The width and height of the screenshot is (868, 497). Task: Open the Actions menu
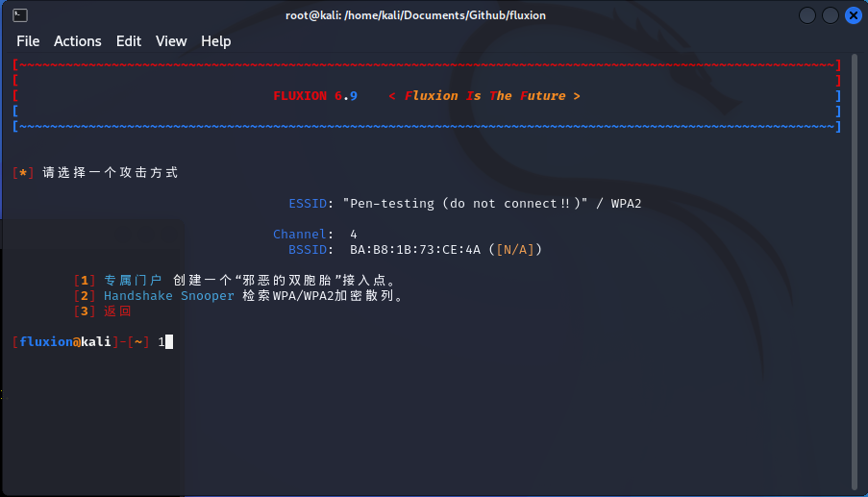tap(78, 41)
